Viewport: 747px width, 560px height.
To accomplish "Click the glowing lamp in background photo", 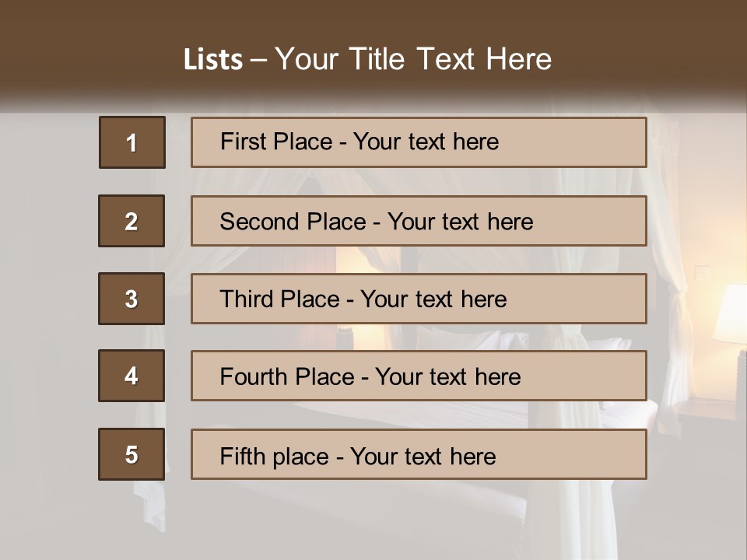I will click(x=730, y=315).
